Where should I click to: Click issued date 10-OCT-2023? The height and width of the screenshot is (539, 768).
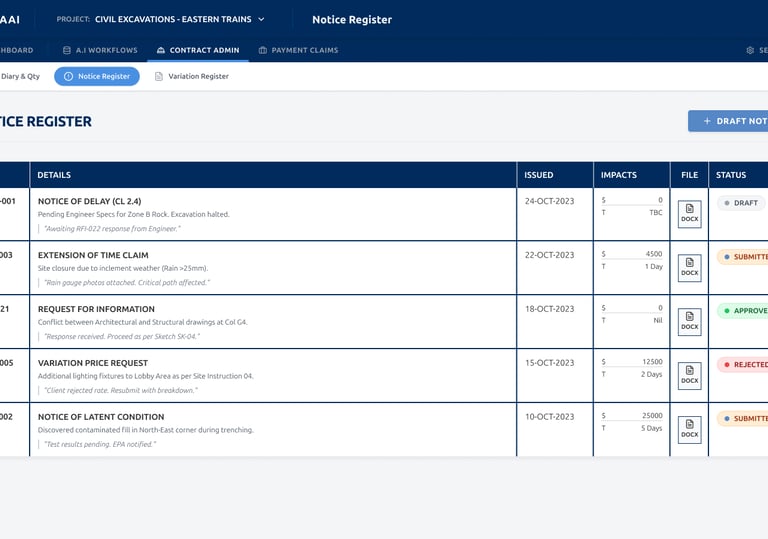pyautogui.click(x=549, y=417)
